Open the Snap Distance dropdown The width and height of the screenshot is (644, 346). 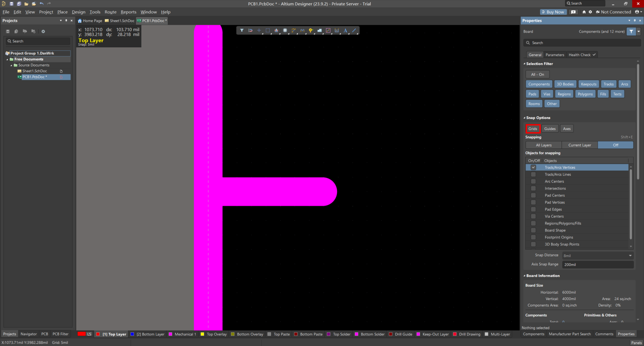630,256
